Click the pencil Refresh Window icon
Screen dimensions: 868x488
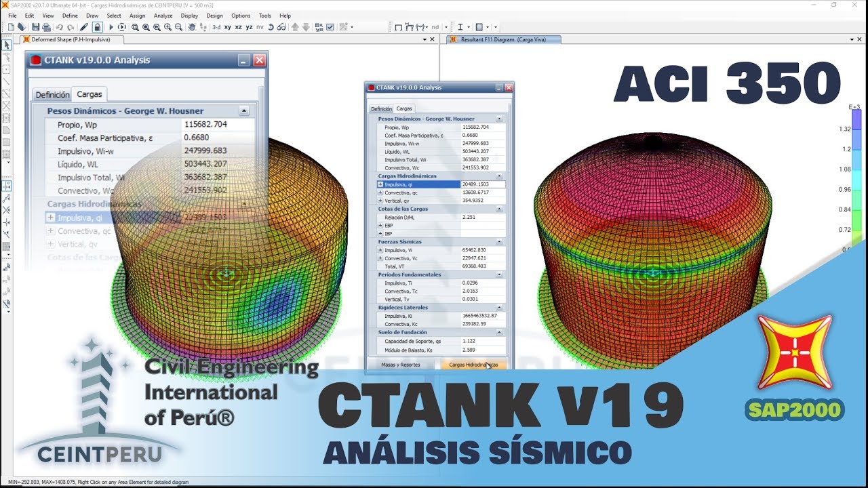[84, 27]
